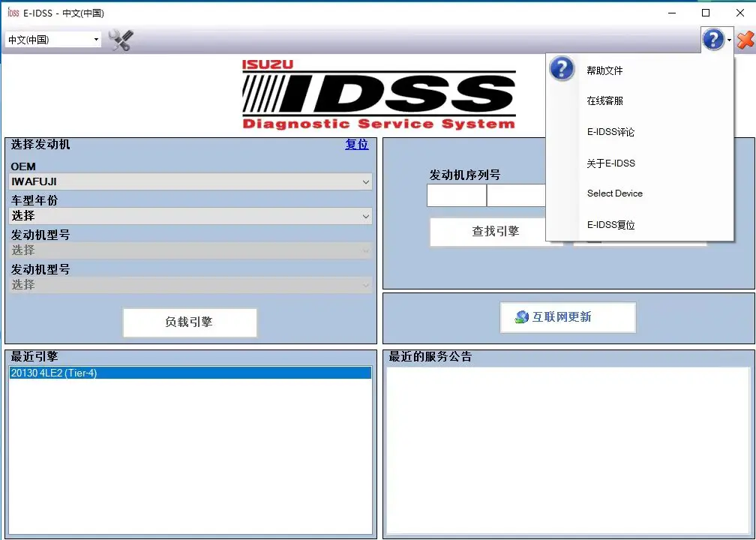Select 帮助文件 from the help menu
This screenshot has width=756, height=540.
[604, 70]
